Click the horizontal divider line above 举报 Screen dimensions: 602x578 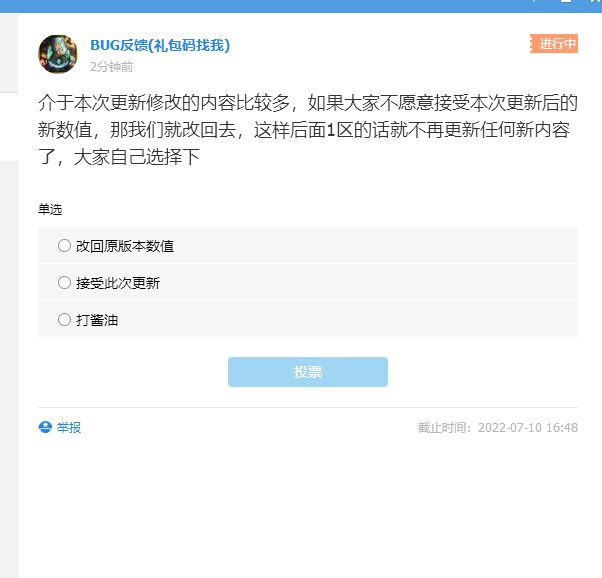(x=308, y=407)
